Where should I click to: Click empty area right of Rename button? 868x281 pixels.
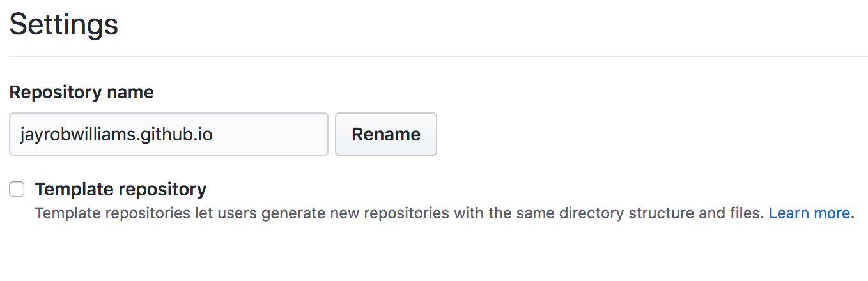(x=639, y=134)
